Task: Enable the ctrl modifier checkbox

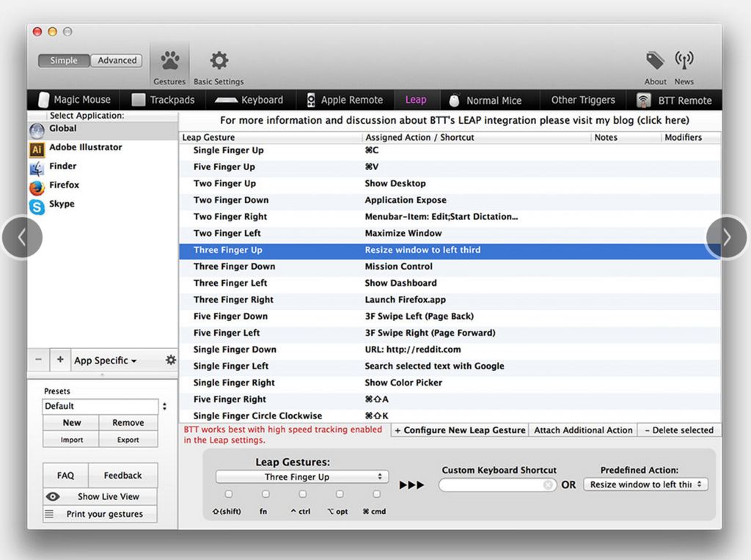Action: pos(302,494)
